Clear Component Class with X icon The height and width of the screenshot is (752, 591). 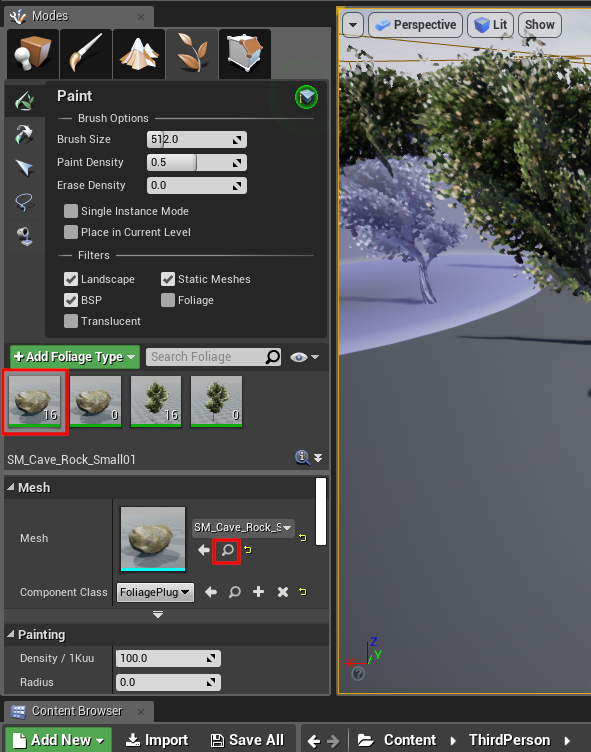[x=283, y=592]
